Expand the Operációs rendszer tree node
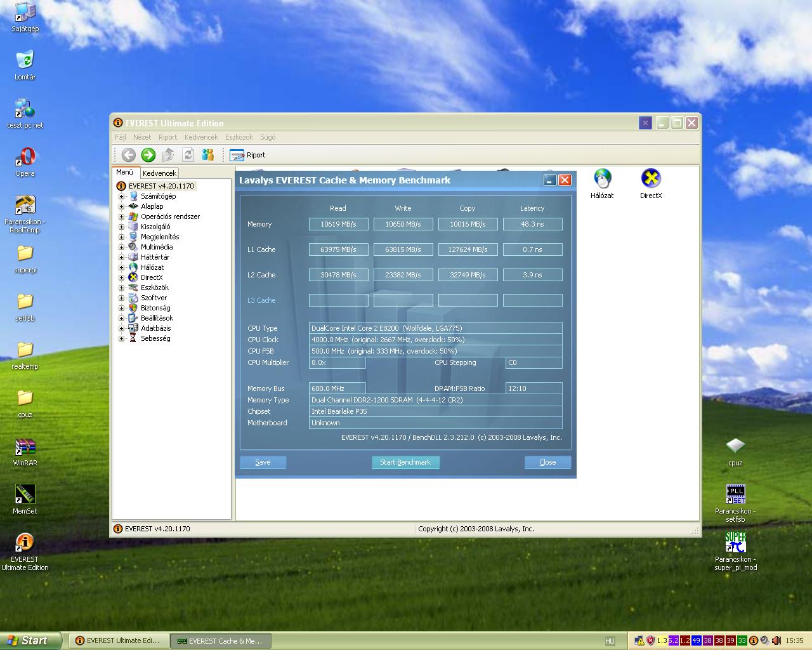The width and height of the screenshot is (812, 650). [x=121, y=216]
